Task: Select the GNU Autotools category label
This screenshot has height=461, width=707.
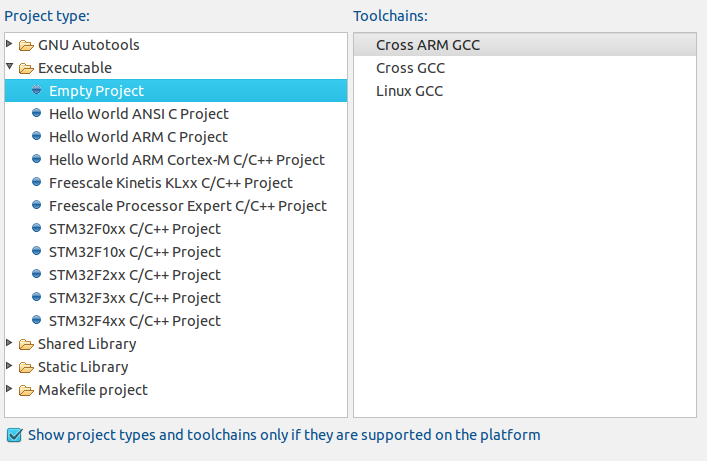Action: [89, 45]
